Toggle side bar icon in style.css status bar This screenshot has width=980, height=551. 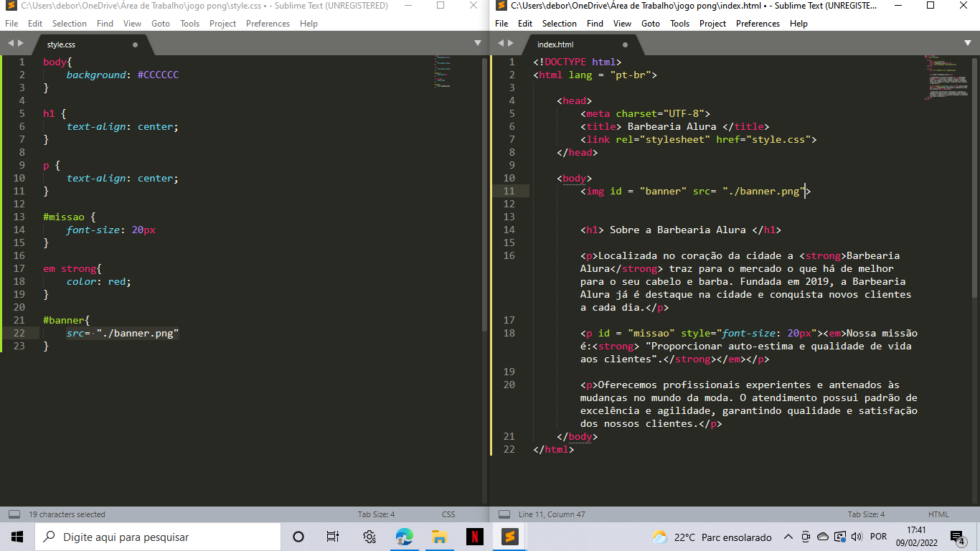[x=14, y=514]
